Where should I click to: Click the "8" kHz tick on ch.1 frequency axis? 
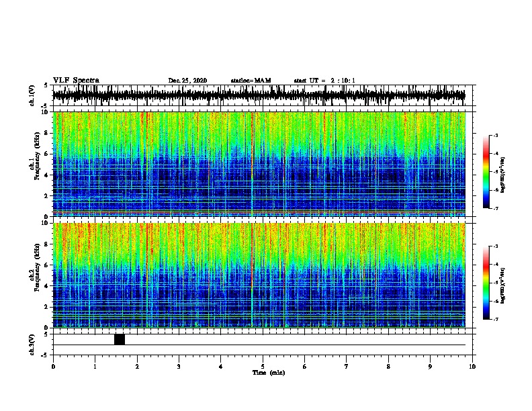tap(46, 133)
